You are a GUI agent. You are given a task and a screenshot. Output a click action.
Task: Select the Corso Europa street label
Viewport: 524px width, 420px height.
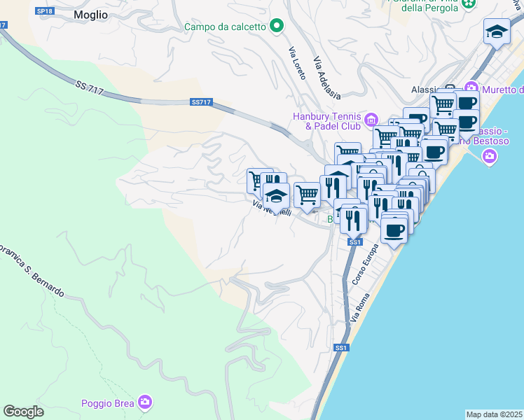pyautogui.click(x=365, y=265)
